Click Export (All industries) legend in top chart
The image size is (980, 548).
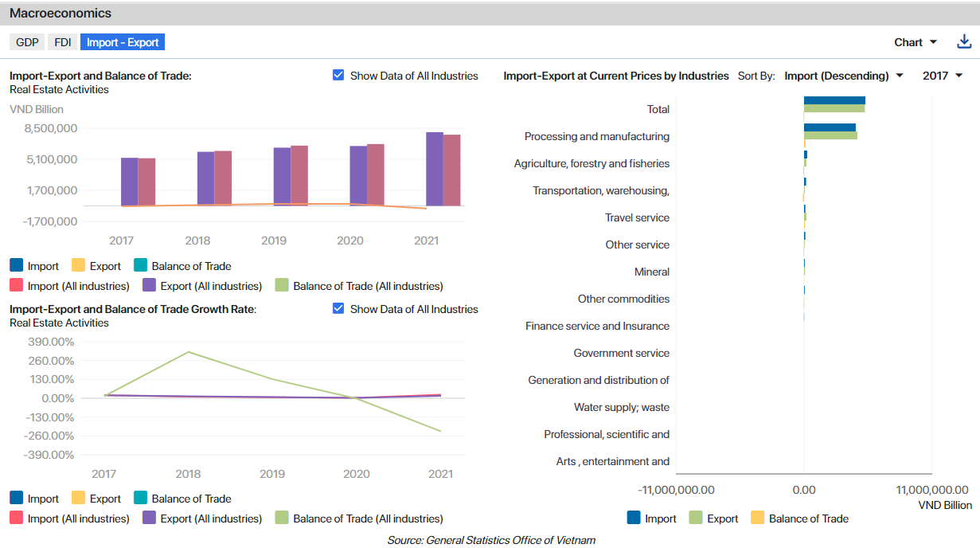[150, 286]
